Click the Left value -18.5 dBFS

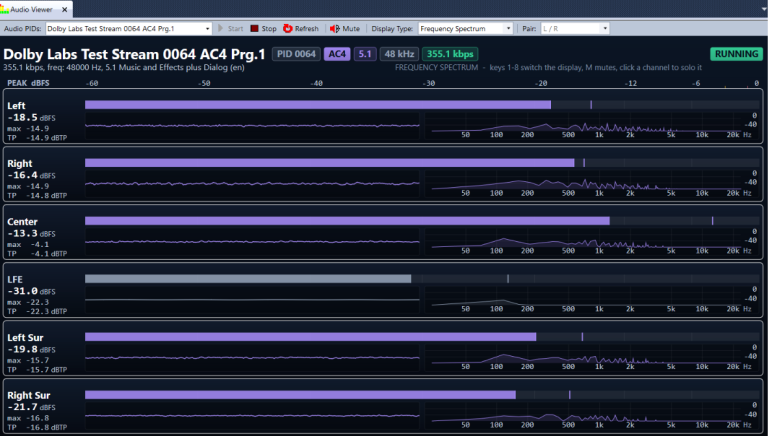pos(31,118)
